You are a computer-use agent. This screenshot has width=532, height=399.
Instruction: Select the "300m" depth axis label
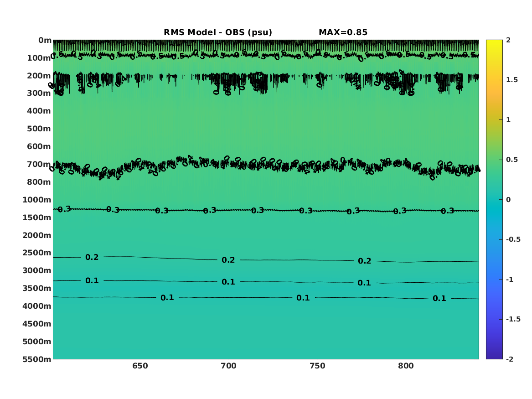tap(39, 93)
